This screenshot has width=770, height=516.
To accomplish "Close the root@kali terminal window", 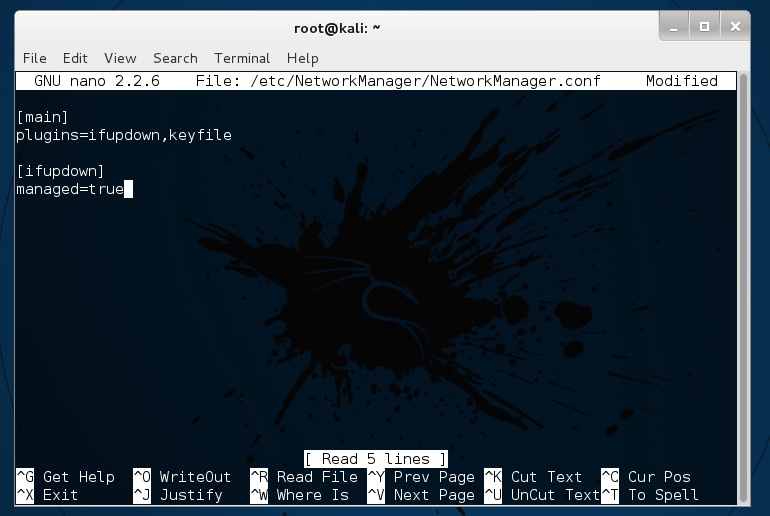I will [734, 27].
